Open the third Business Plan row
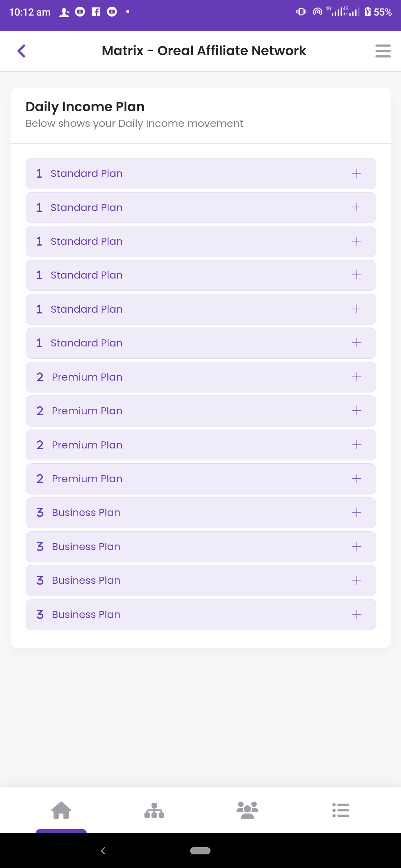Image resolution: width=401 pixels, height=868 pixels. pos(200,580)
